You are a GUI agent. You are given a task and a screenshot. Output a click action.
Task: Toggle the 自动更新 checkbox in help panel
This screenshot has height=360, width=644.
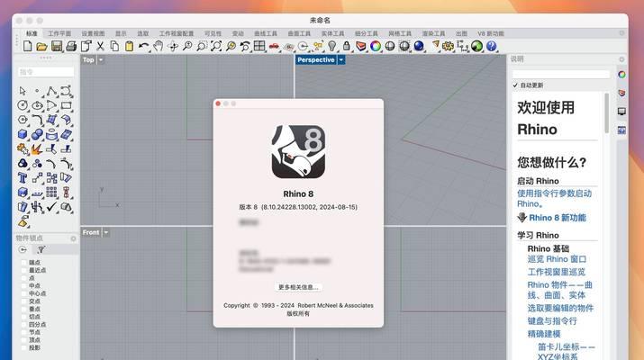pos(515,85)
